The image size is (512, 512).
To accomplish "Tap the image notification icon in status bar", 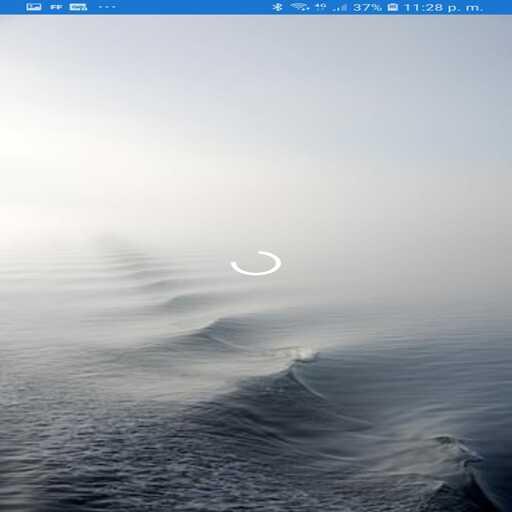I will click(34, 7).
